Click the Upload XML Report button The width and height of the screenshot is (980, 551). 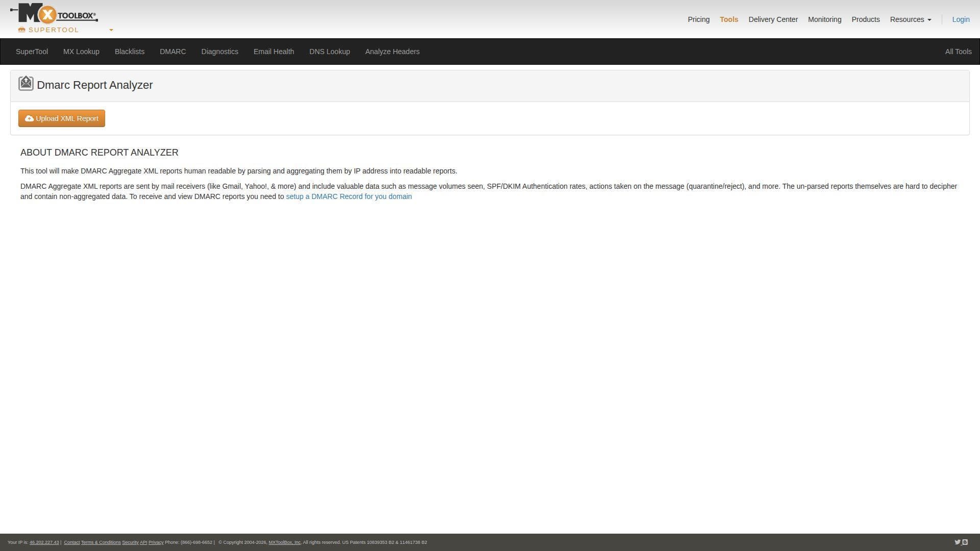click(62, 118)
